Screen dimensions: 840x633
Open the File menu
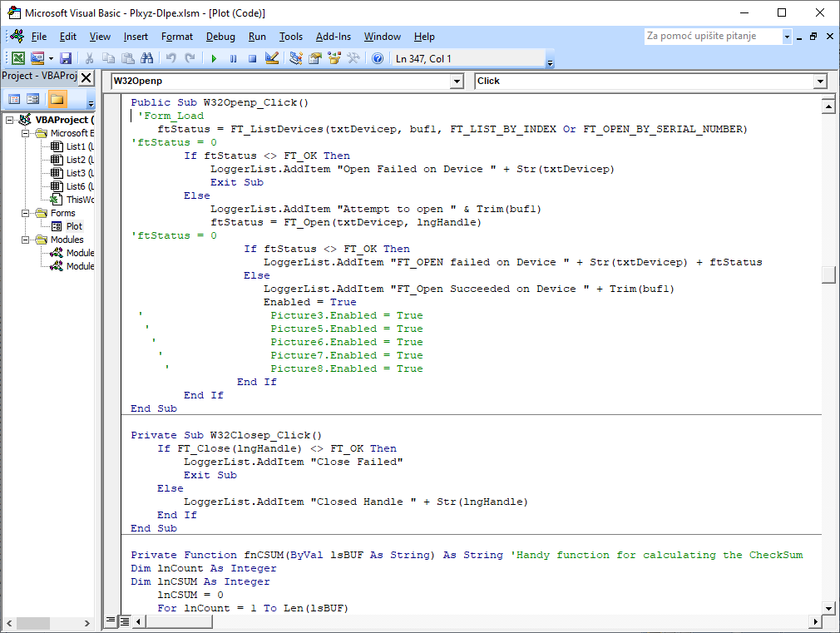click(38, 37)
